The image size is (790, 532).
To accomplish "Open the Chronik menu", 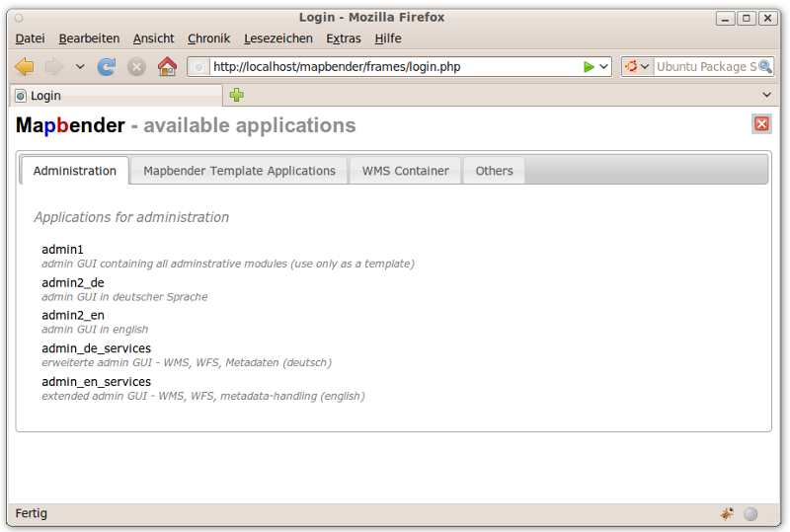I will point(208,38).
